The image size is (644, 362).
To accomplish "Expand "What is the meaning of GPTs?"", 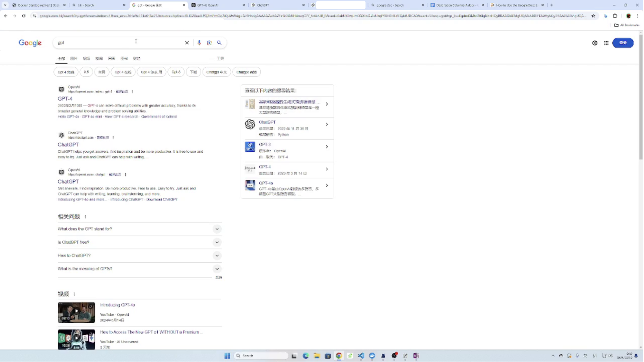I will click(x=217, y=269).
